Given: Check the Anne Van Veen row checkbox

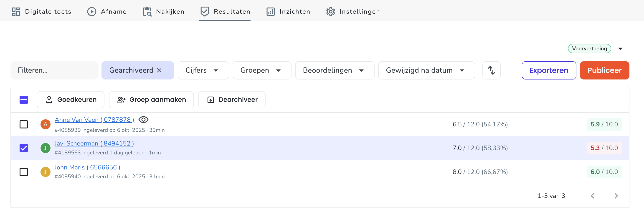Looking at the screenshot, I should 24,124.
